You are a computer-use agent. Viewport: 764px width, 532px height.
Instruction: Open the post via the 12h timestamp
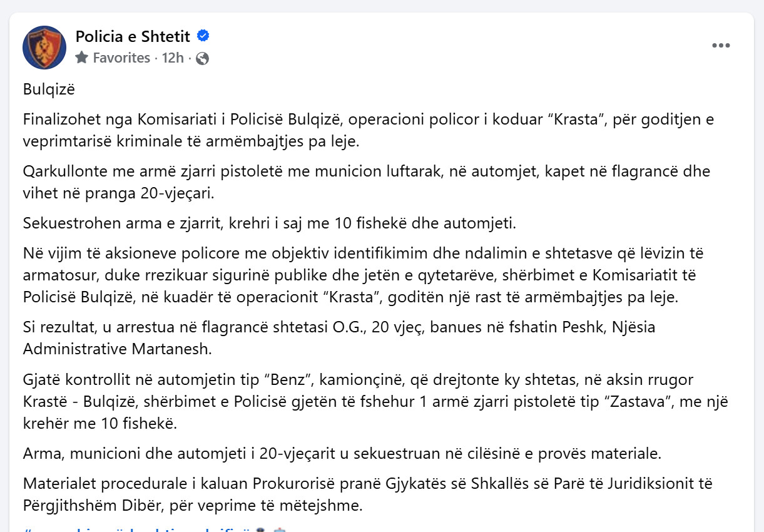pyautogui.click(x=173, y=58)
